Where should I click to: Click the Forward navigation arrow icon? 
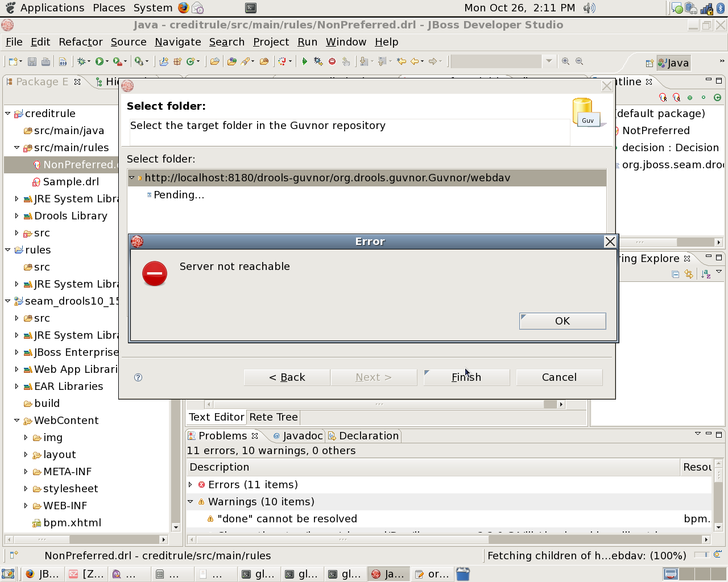tap(433, 61)
